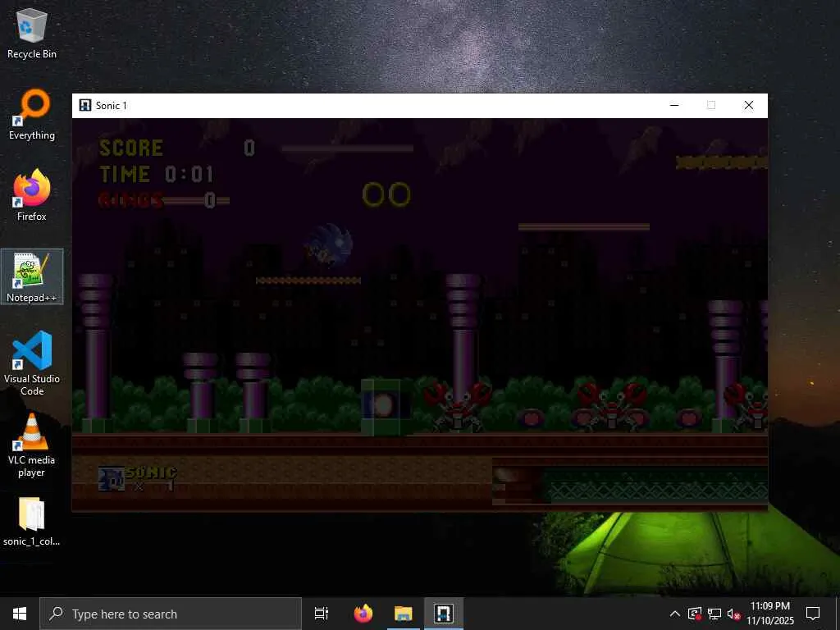The image size is (840, 630).
Task: Open Task View on the taskbar
Action: 322,614
